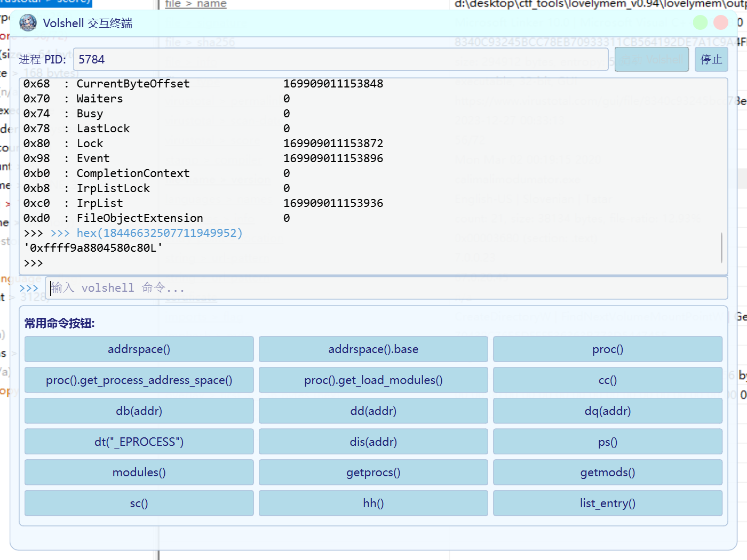Click the output console scrollbar
Screen dimensions: 747x560
coord(722,247)
